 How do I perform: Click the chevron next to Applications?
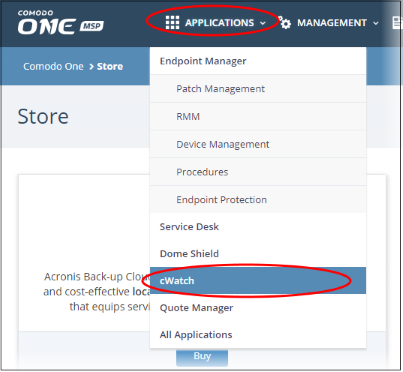tap(263, 23)
